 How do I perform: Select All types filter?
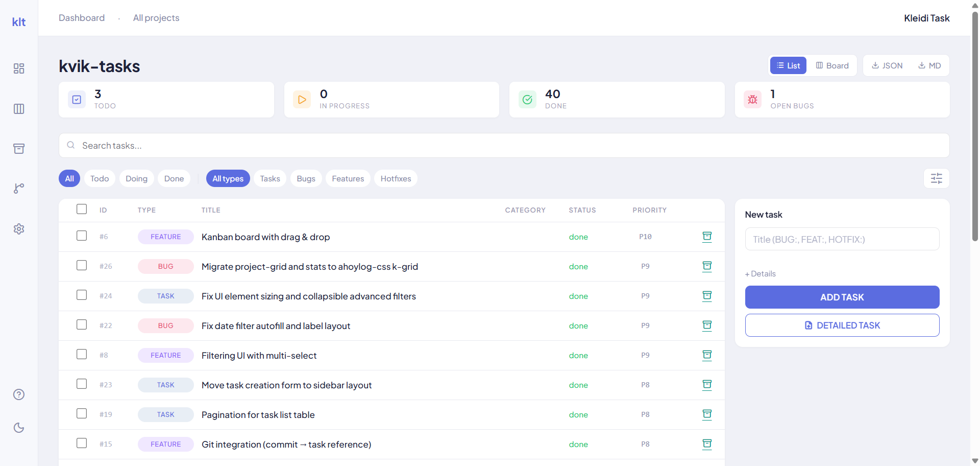[x=228, y=178]
